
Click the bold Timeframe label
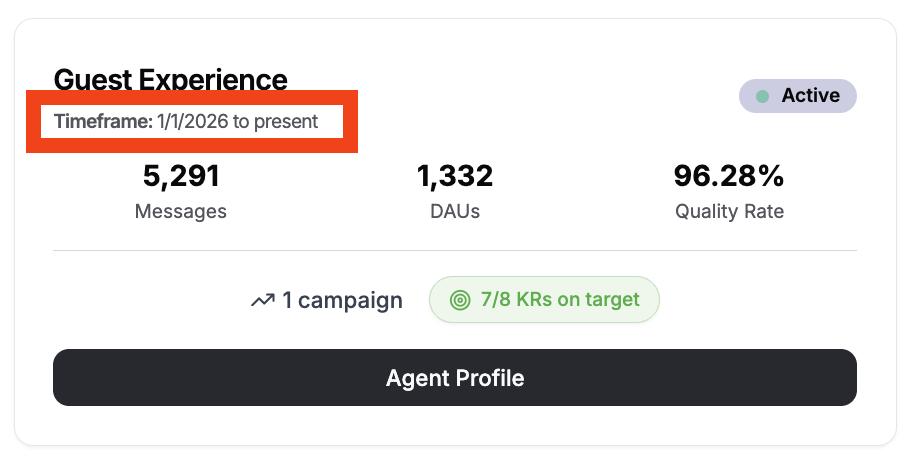[x=103, y=122]
